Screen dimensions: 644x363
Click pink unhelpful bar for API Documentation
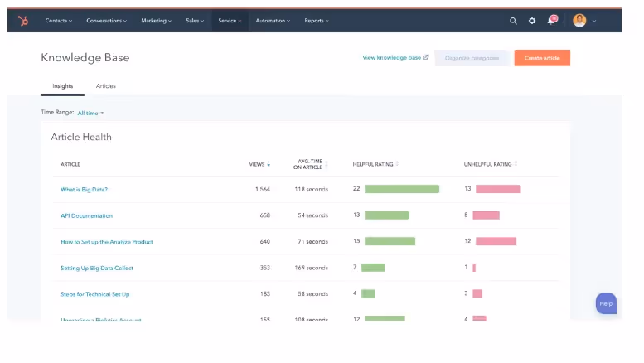click(x=486, y=215)
